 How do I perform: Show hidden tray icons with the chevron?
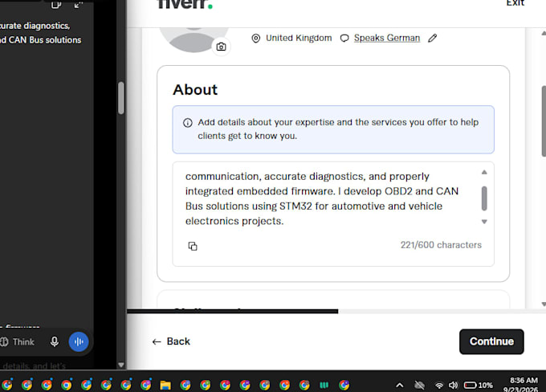pyautogui.click(x=400, y=385)
